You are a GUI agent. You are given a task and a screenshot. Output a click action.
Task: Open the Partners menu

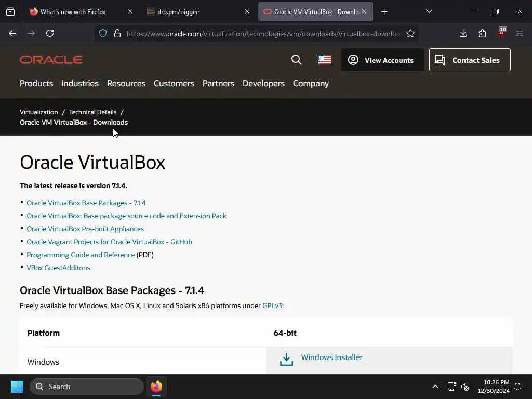click(x=218, y=84)
